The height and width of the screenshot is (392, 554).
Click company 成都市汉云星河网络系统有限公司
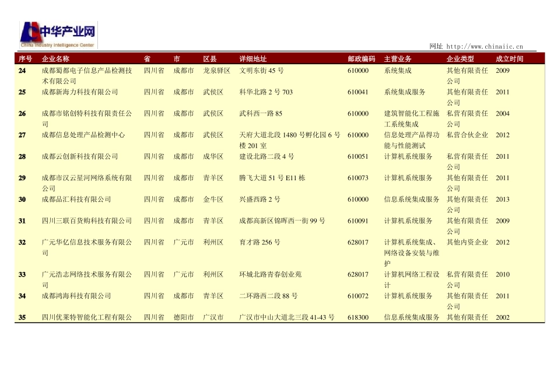coord(87,183)
